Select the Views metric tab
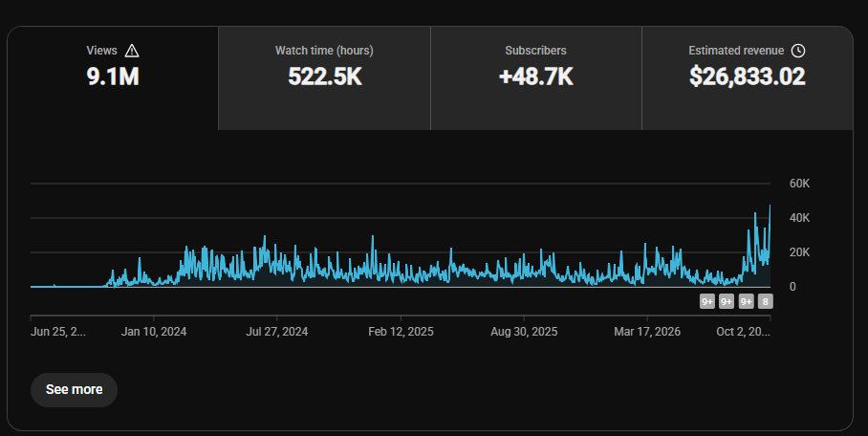The image size is (868, 436). 113,78
